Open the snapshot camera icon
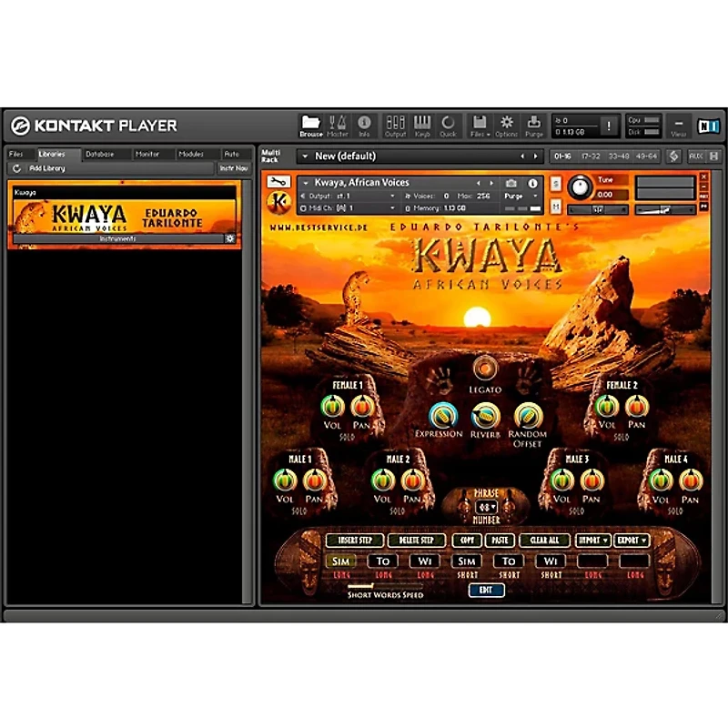Viewport: 728px width, 728px height. [511, 184]
